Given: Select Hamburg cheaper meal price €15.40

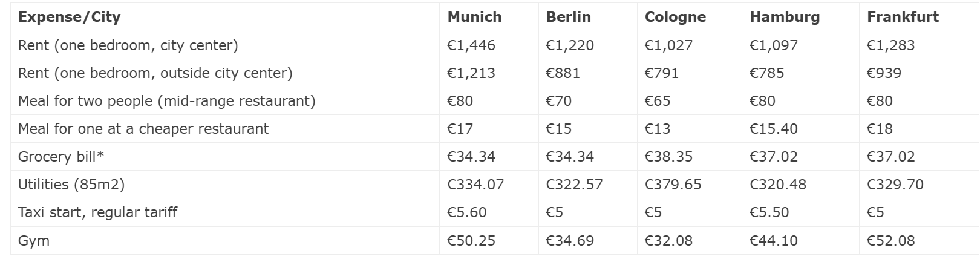Looking at the screenshot, I should point(773,129).
